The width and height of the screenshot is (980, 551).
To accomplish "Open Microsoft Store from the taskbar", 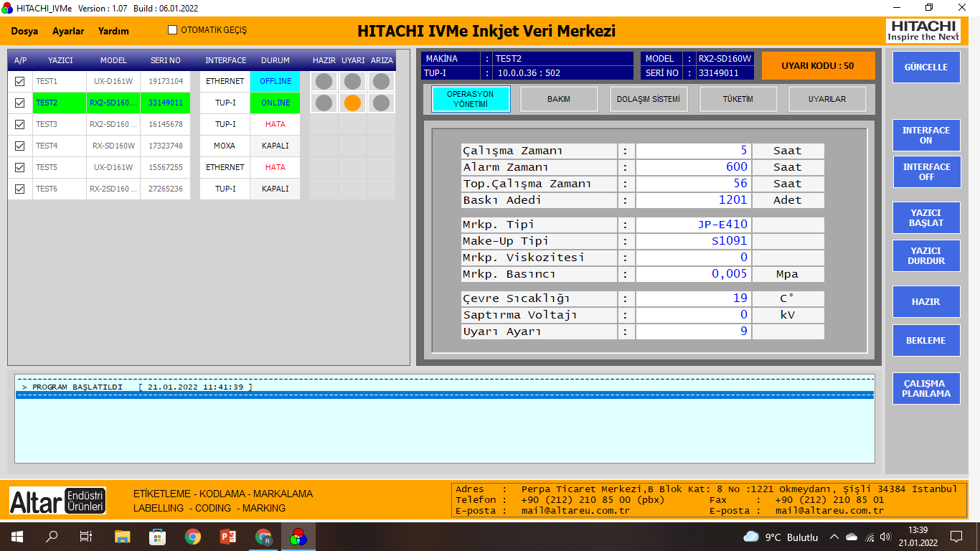I will tap(157, 537).
